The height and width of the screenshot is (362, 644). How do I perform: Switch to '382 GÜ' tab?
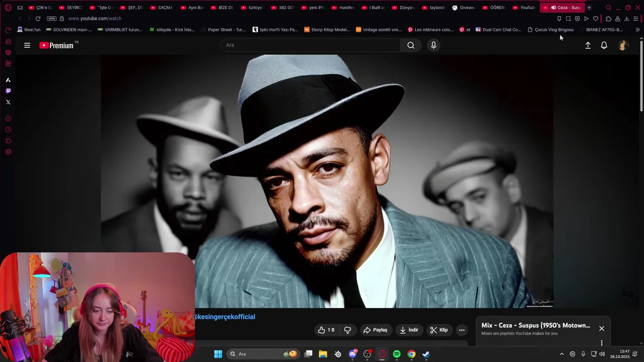coord(282,8)
